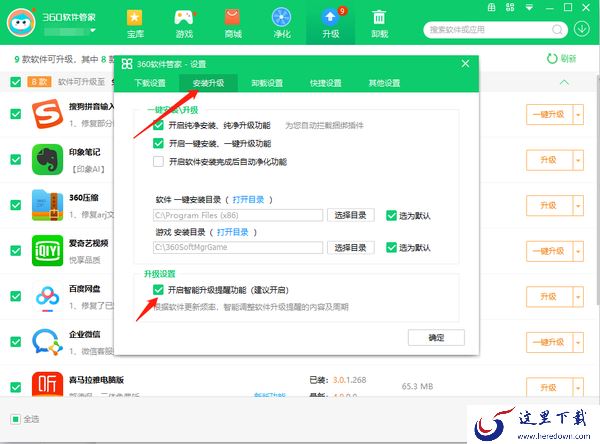Open the account dropdown under 360软件管家 title
Image resolution: width=600 pixels, height=444 pixels.
[x=93, y=30]
